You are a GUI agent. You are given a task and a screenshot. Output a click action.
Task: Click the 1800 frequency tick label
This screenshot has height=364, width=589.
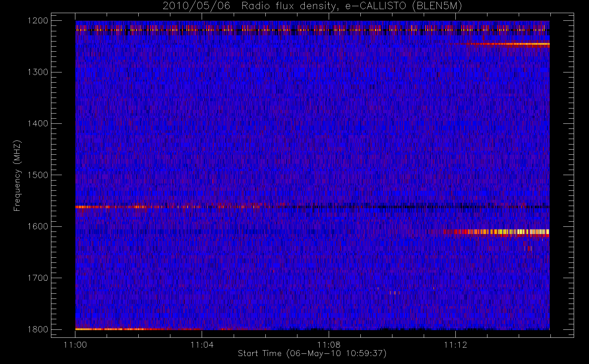tap(38, 329)
